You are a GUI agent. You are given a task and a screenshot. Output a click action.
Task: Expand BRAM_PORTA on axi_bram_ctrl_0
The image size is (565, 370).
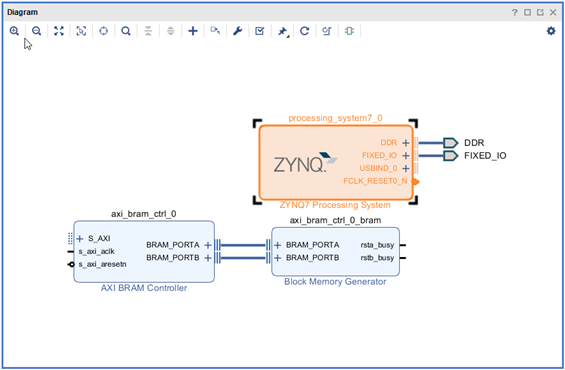[208, 245]
